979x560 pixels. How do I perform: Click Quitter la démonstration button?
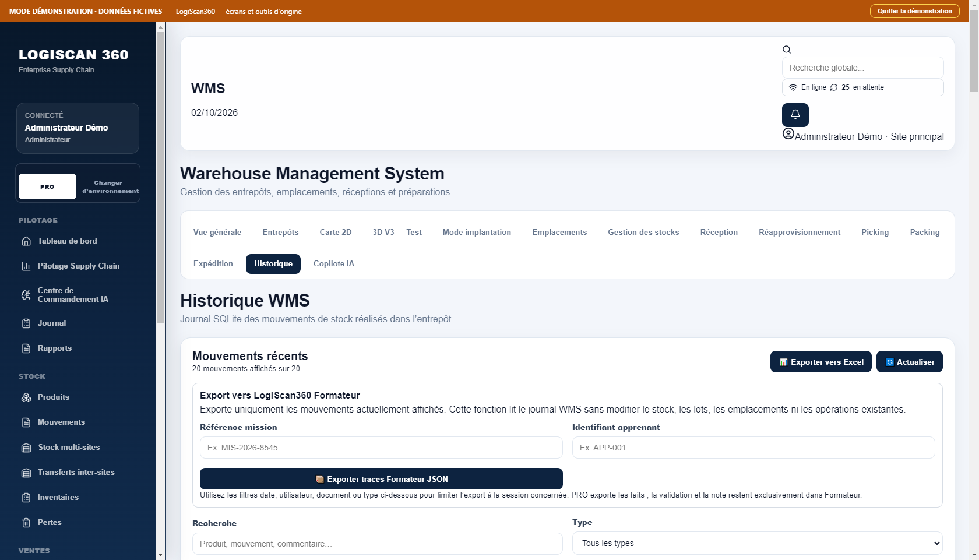[x=915, y=11]
